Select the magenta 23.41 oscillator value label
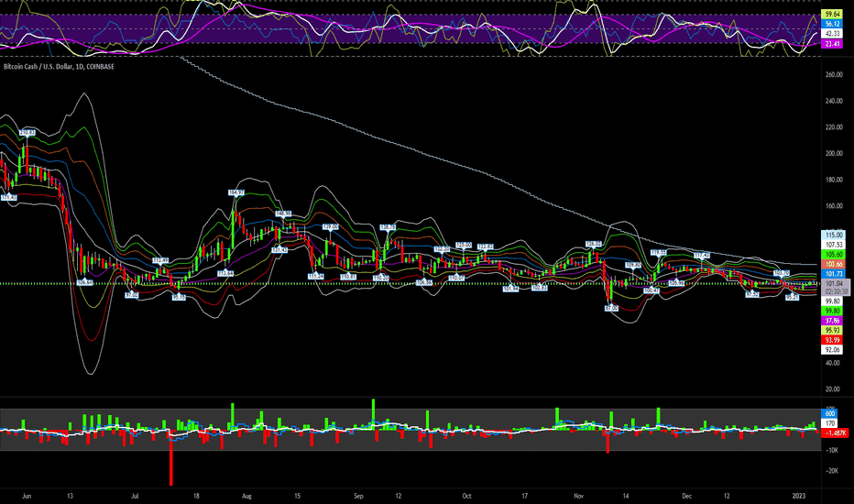Screen dimensions: 854x504 (x=832, y=44)
